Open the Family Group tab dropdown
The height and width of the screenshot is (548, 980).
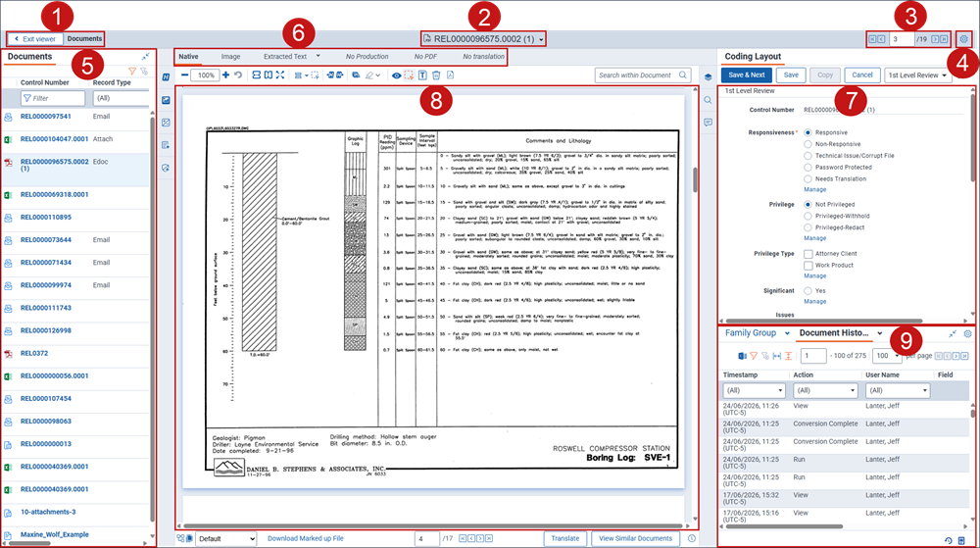787,333
